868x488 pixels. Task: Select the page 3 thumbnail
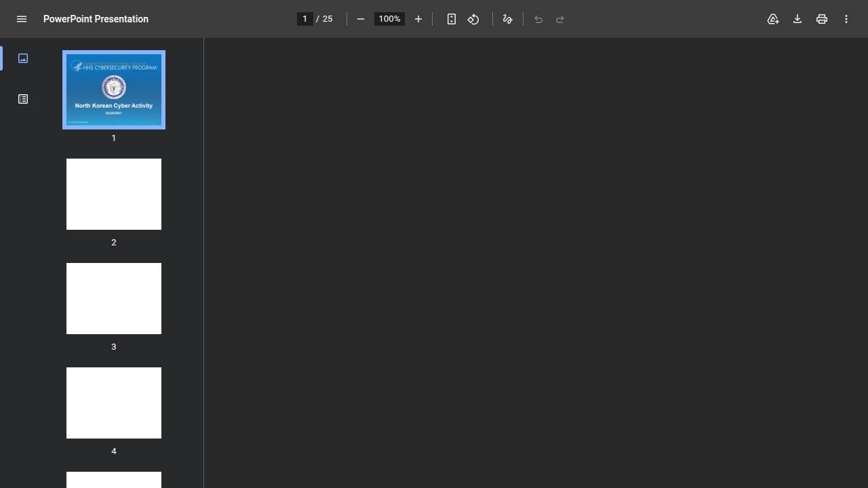coord(114,298)
